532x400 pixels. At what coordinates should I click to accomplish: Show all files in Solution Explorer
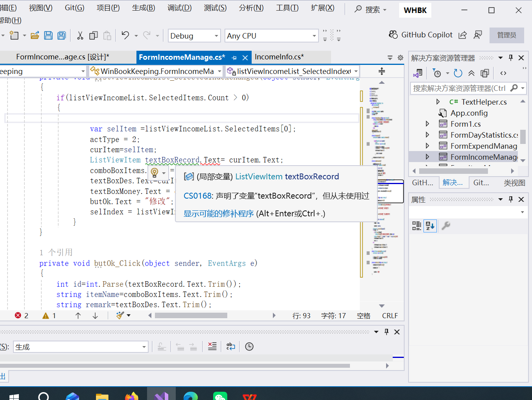485,73
